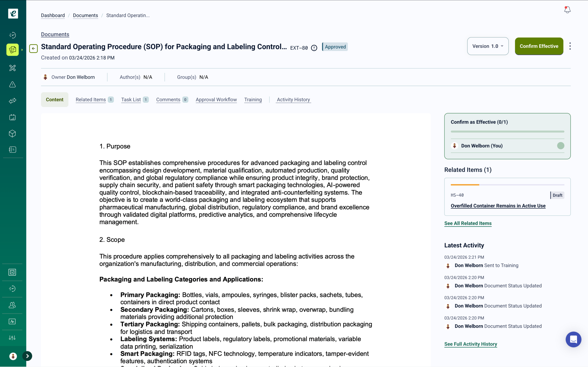
Task: Open the three-dot more options menu
Action: pyautogui.click(x=570, y=46)
